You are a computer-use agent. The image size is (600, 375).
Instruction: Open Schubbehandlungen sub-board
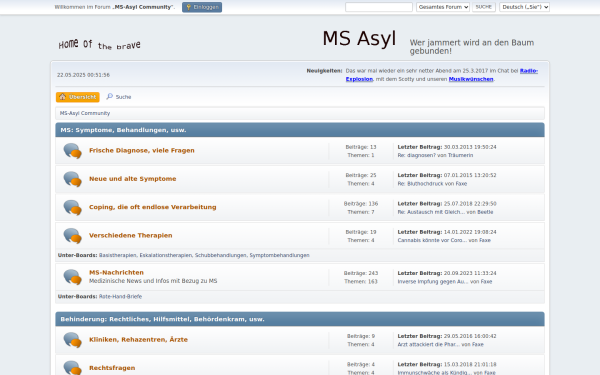(221, 255)
